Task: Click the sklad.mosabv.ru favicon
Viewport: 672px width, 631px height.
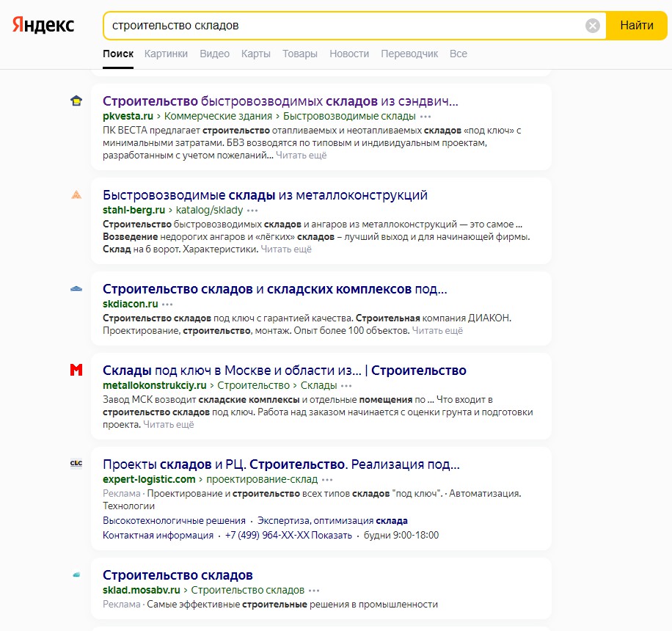Action: click(76, 575)
